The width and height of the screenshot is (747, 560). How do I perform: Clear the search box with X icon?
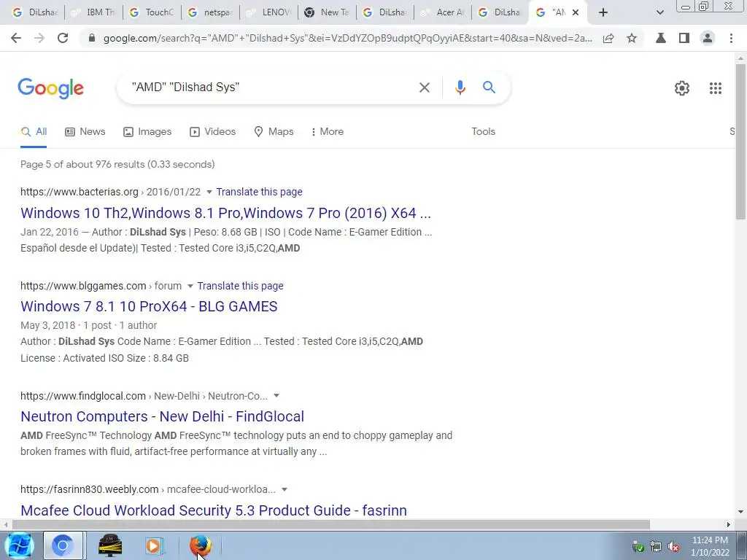[424, 87]
